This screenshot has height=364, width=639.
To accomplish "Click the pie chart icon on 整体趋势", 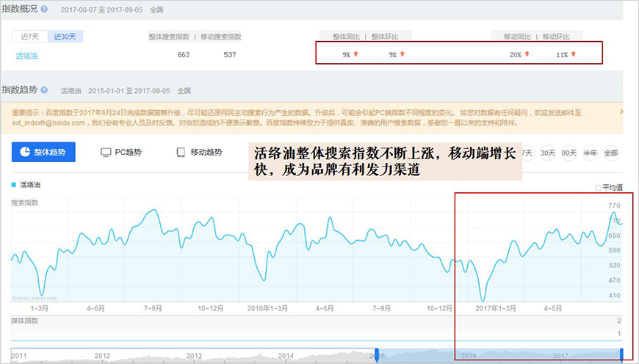I will pyautogui.click(x=25, y=152).
